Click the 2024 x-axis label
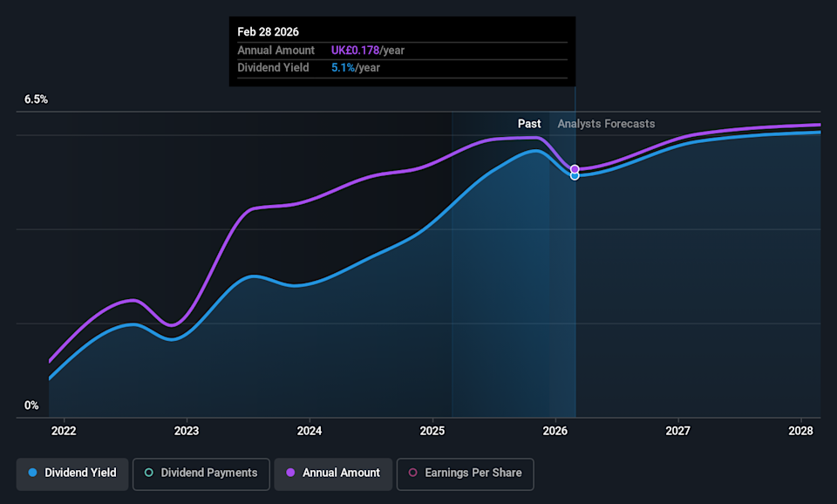This screenshot has height=504, width=837. (310, 431)
